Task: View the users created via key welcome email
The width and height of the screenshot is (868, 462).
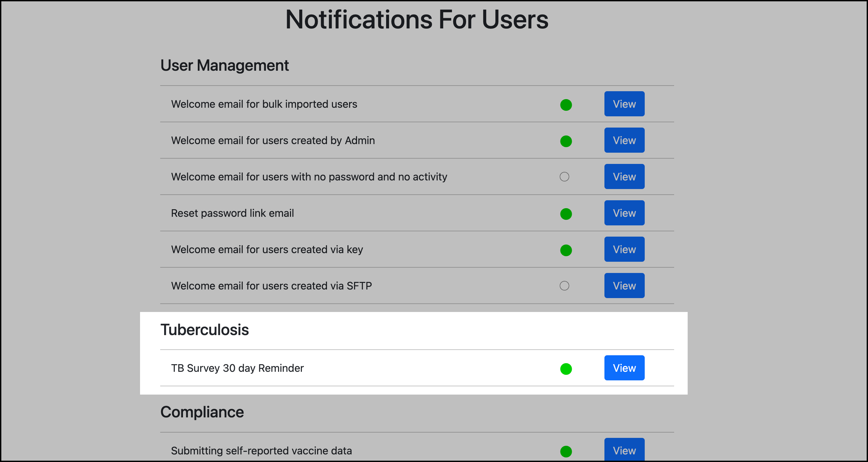Action: 624,249
